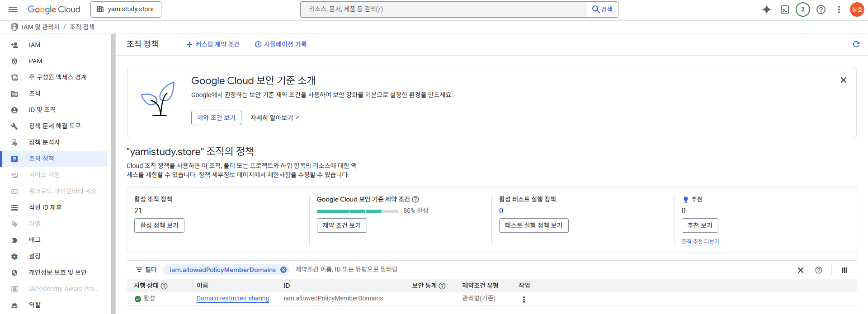The image size is (868, 314).
Task: Click 추천 보기 button
Action: click(x=700, y=225)
